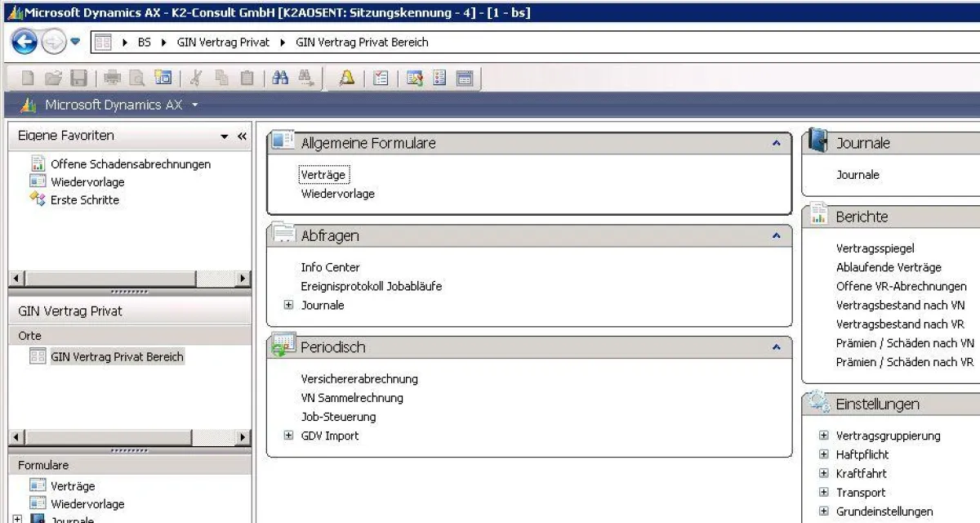Click the Cut scissors icon
Viewport: 980px width, 523px height.
click(x=196, y=78)
